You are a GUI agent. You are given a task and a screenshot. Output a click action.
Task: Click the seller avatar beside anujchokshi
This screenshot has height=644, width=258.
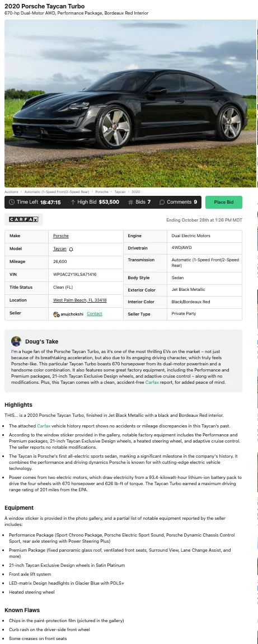point(57,314)
